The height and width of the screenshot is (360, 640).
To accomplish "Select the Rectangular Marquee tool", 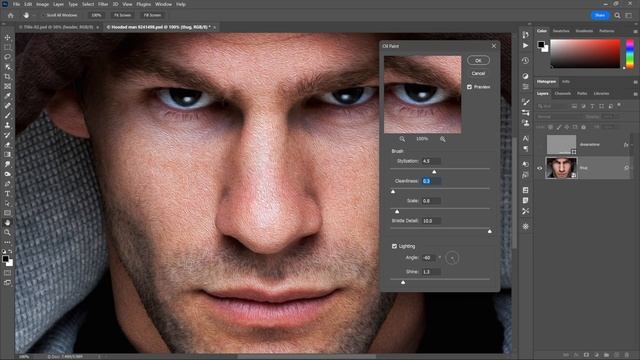I will click(x=7, y=47).
